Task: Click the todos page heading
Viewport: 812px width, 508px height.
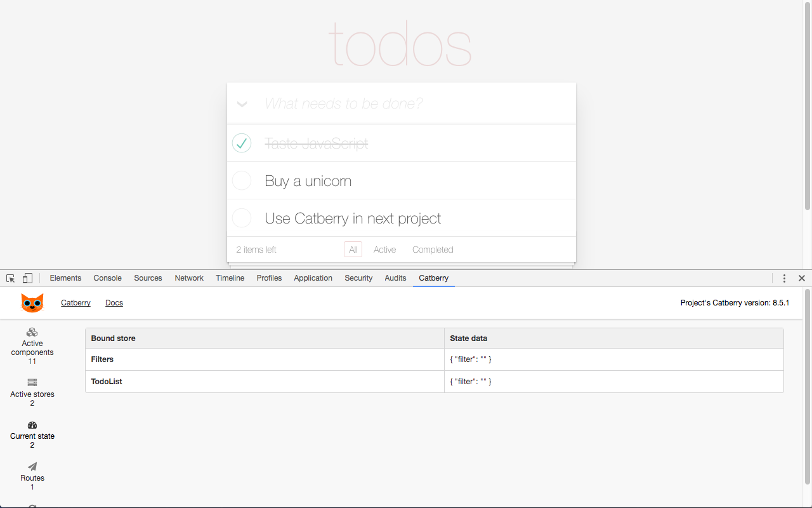Action: pyautogui.click(x=400, y=44)
